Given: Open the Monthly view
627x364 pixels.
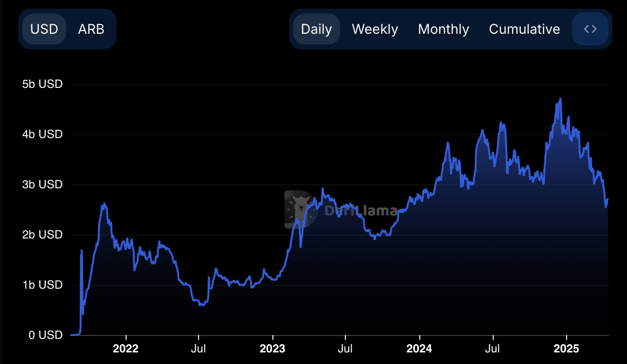Looking at the screenshot, I should (443, 29).
